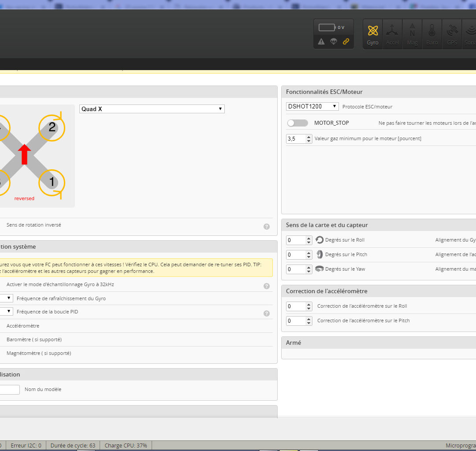The width and height of the screenshot is (476, 451).
Task: Click the warning triangle status icon
Action: [x=321, y=41]
